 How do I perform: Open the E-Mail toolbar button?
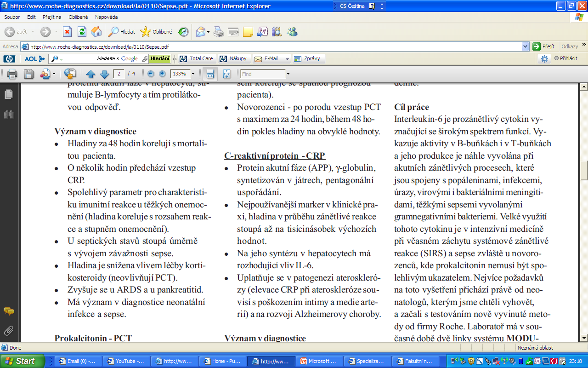[x=267, y=59]
